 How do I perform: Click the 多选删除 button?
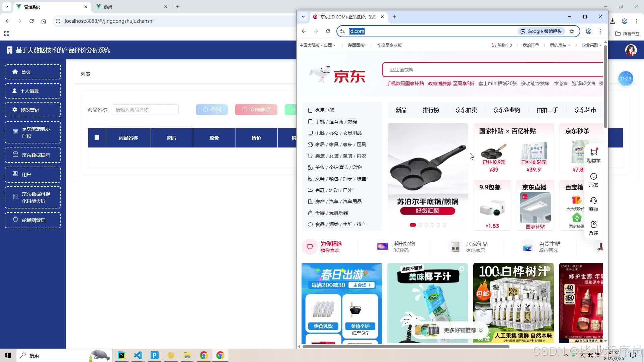coord(256,110)
